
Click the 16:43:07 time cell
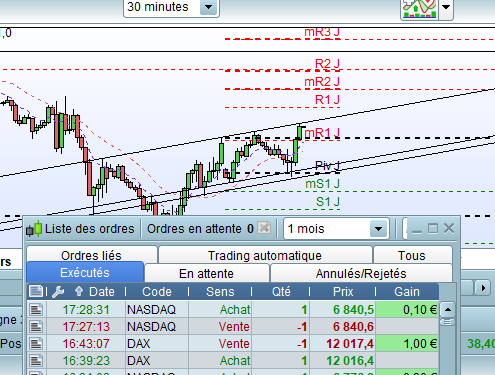[86, 344]
